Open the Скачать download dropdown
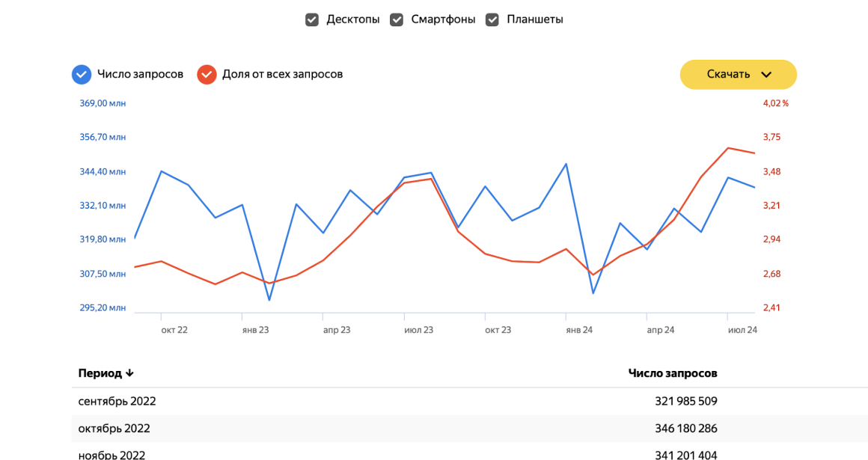The image size is (868, 460). 738,74
